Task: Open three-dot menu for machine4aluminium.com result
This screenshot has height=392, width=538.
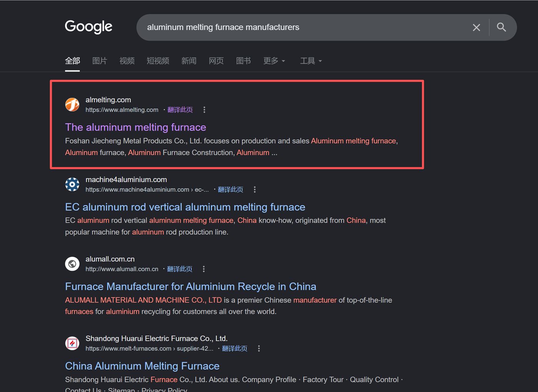Action: click(x=254, y=189)
